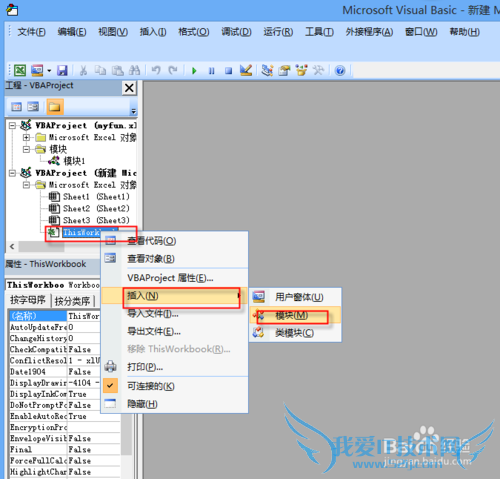The width and height of the screenshot is (500, 479).
Task: Close the 工程 - VBAProject panel
Action: point(129,88)
